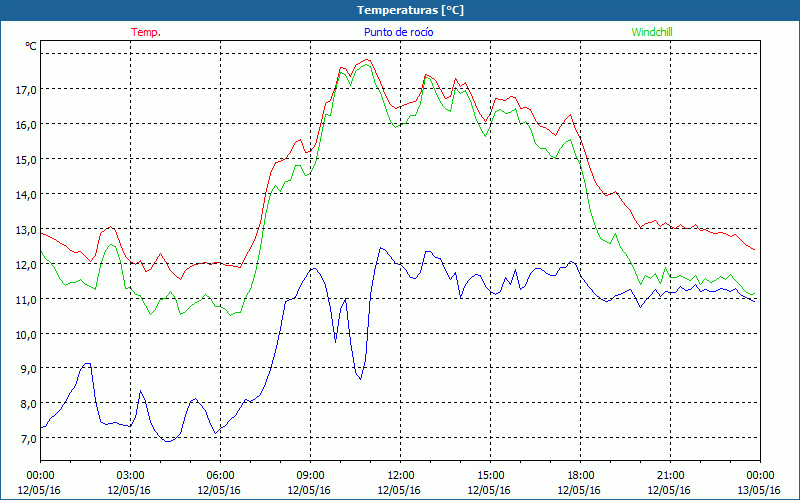800x500 pixels.
Task: Click the 21:00 time axis label
Action: (x=670, y=476)
